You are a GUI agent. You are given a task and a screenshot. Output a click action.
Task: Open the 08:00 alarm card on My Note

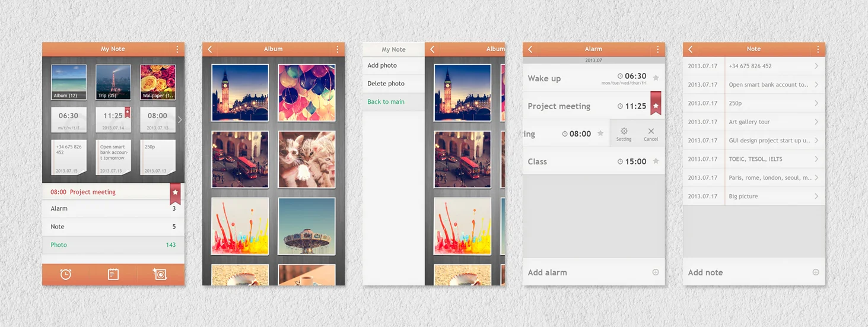point(158,120)
